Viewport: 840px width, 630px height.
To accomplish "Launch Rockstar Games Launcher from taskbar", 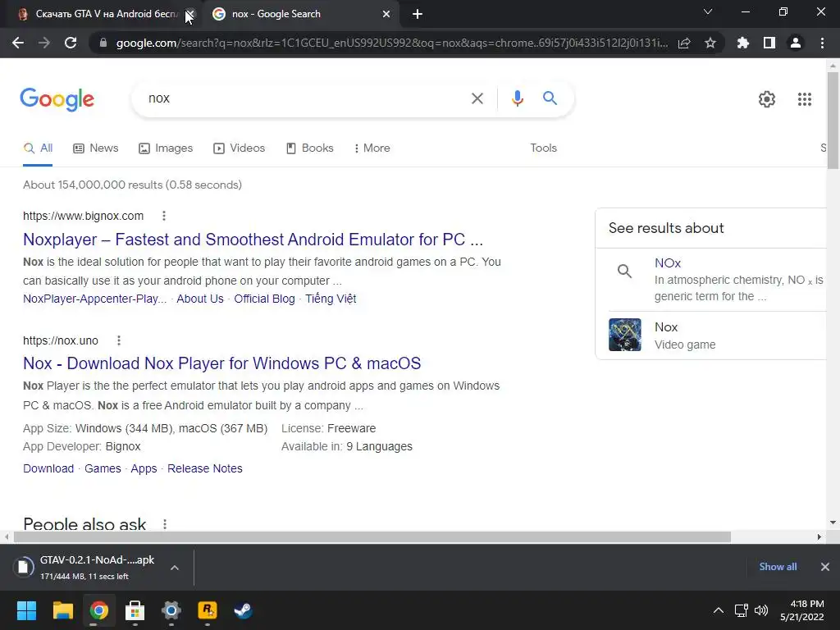I will pos(208,610).
